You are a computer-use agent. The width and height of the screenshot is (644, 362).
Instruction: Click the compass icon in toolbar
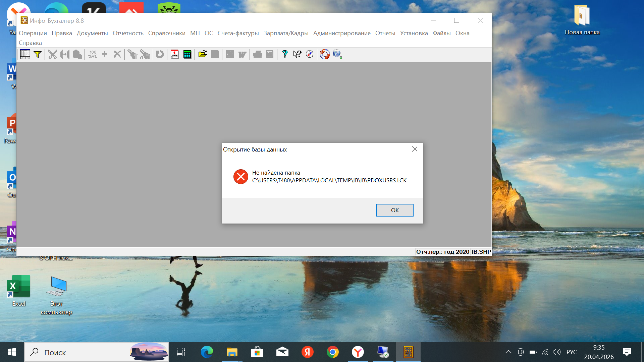(x=310, y=54)
